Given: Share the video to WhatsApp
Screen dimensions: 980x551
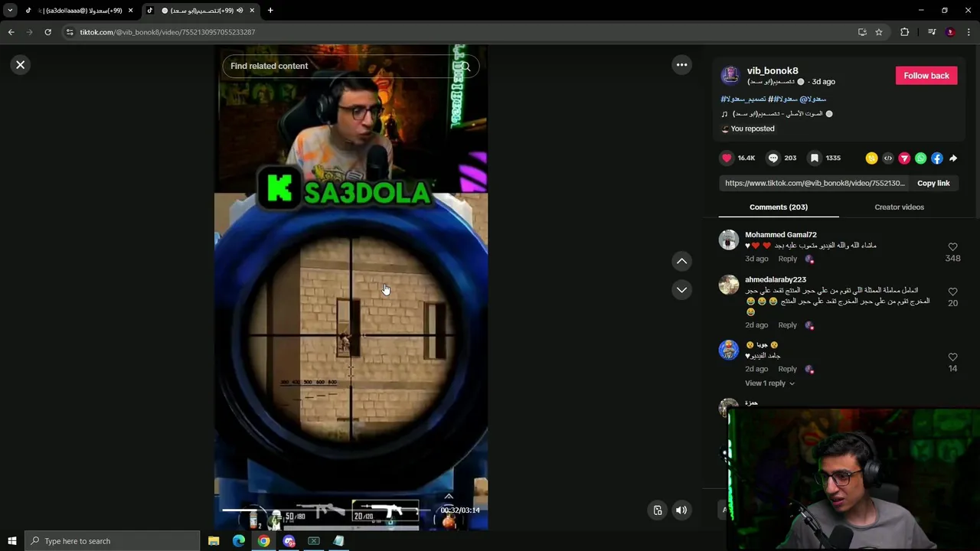Looking at the screenshot, I should 920,158.
